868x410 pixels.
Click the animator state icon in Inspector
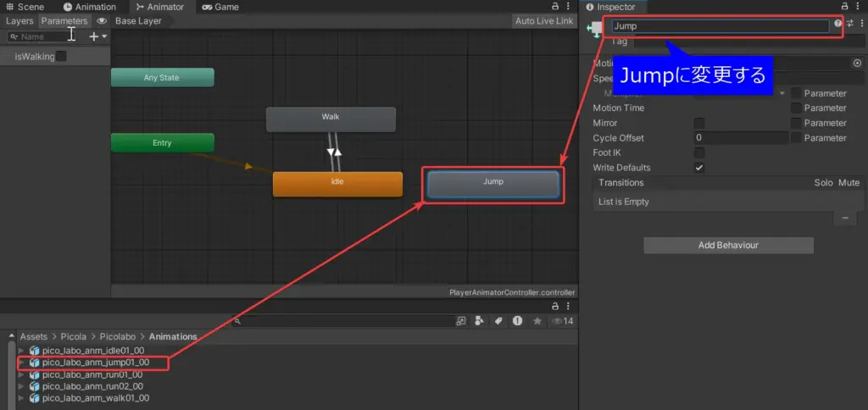coord(595,29)
